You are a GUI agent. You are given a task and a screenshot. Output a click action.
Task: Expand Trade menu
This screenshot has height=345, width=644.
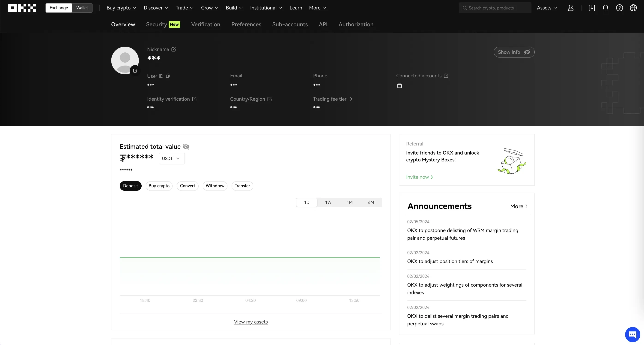click(185, 8)
